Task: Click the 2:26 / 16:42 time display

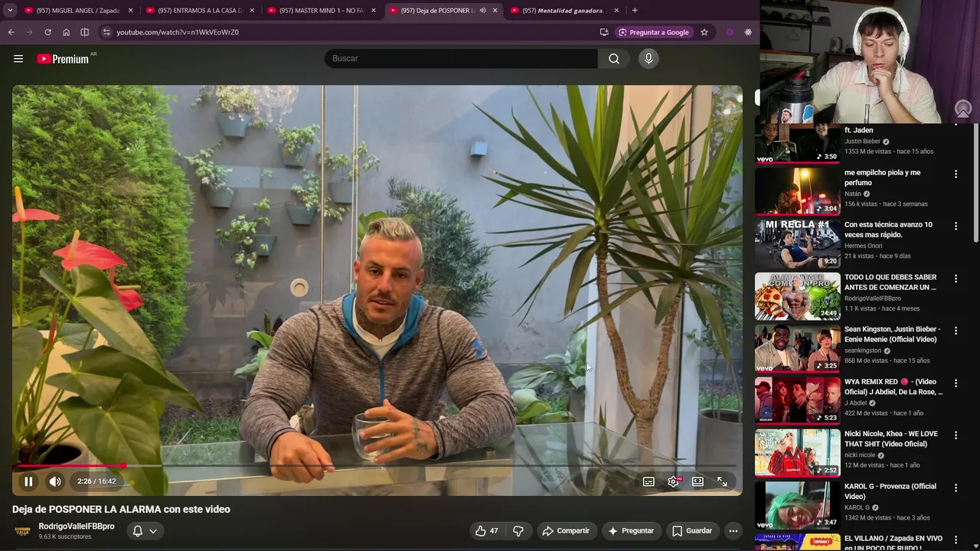Action: [x=96, y=481]
